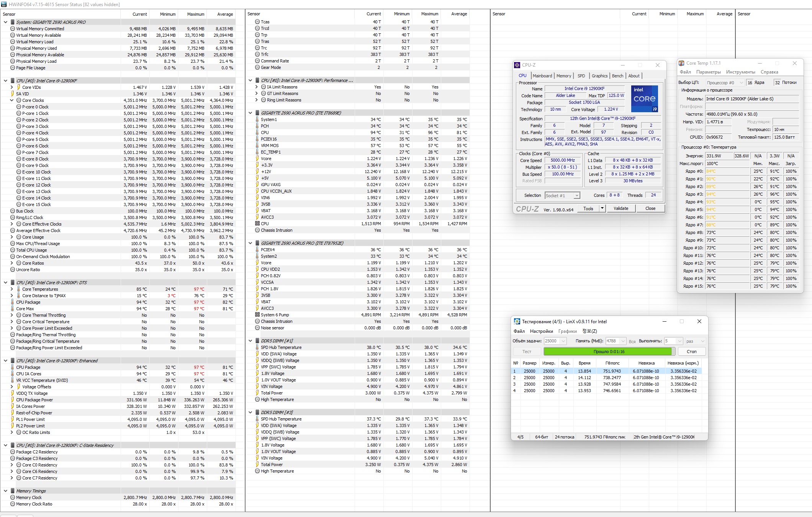The width and height of the screenshot is (812, 517).
Task: Collapse the Memory Timings sensor group
Action: [x=5, y=491]
